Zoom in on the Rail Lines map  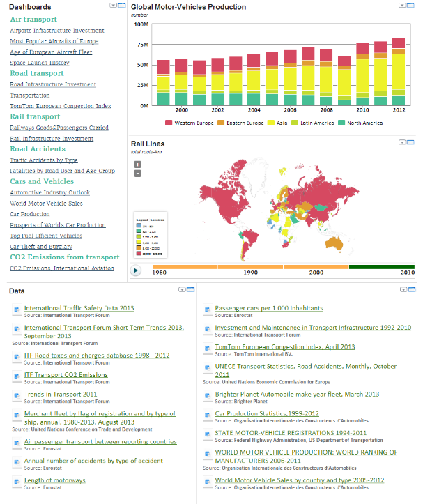pyautogui.click(x=137, y=165)
